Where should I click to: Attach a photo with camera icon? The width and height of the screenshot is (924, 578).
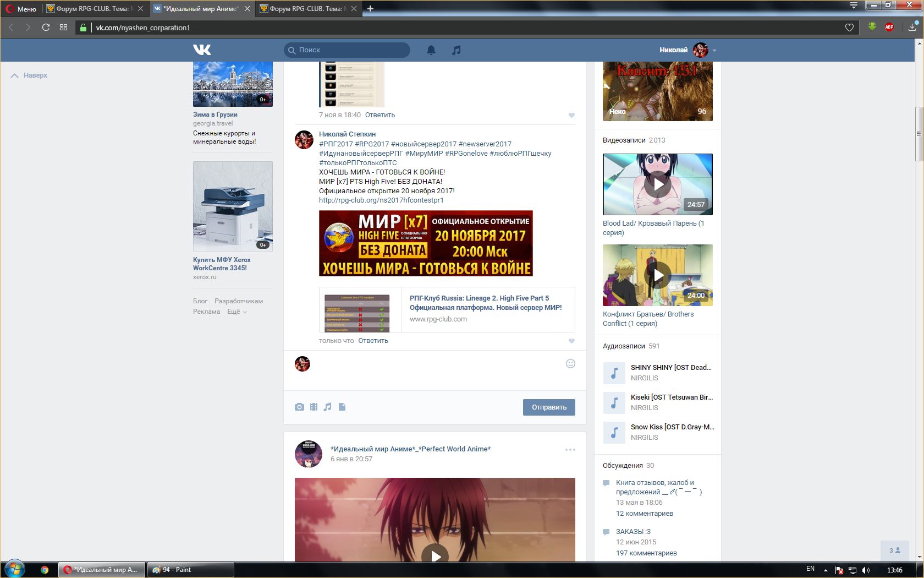299,407
